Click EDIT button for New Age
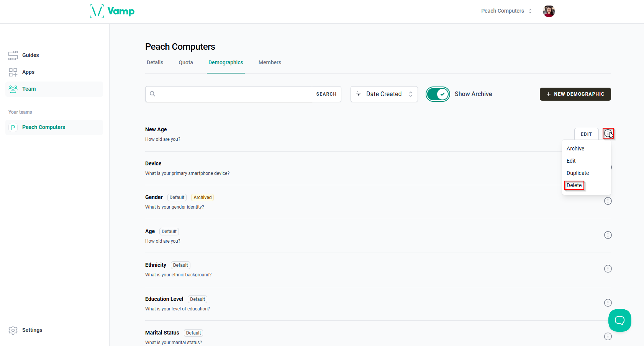Image resolution: width=644 pixels, height=346 pixels. tap(586, 134)
